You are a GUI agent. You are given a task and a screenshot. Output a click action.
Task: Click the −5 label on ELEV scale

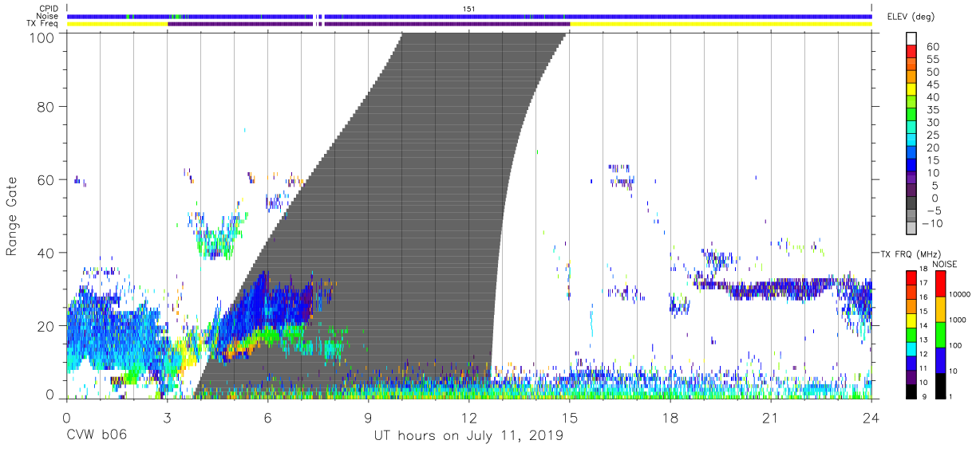point(933,211)
